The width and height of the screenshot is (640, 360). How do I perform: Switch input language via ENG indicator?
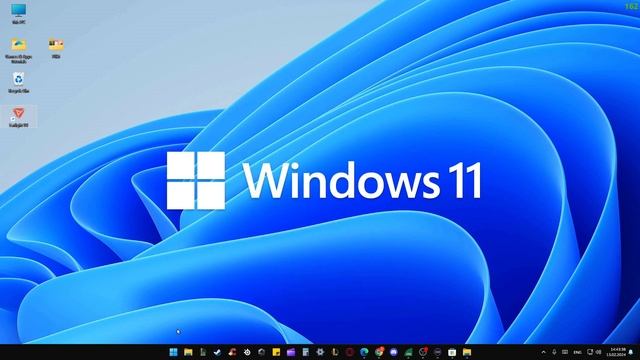click(x=578, y=352)
